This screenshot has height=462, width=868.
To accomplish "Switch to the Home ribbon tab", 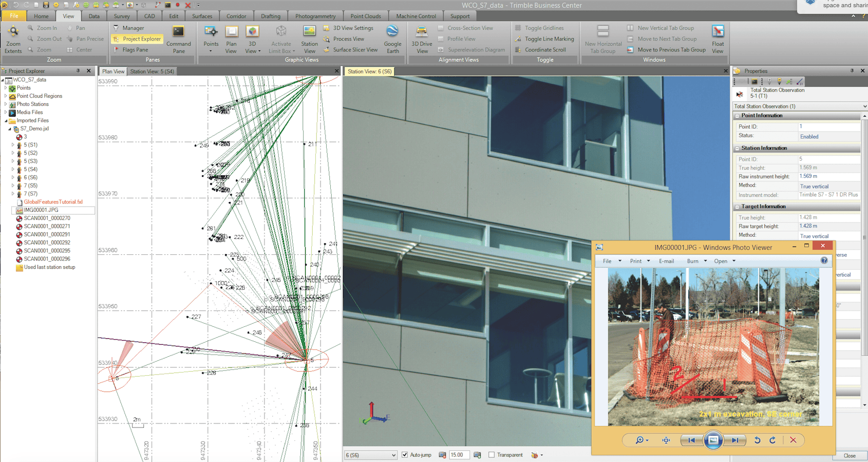I will point(41,16).
